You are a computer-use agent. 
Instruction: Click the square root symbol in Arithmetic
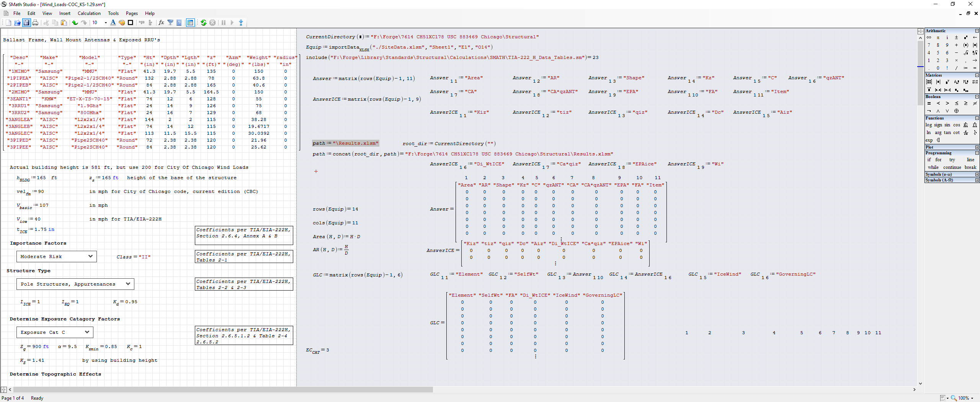[x=965, y=53]
